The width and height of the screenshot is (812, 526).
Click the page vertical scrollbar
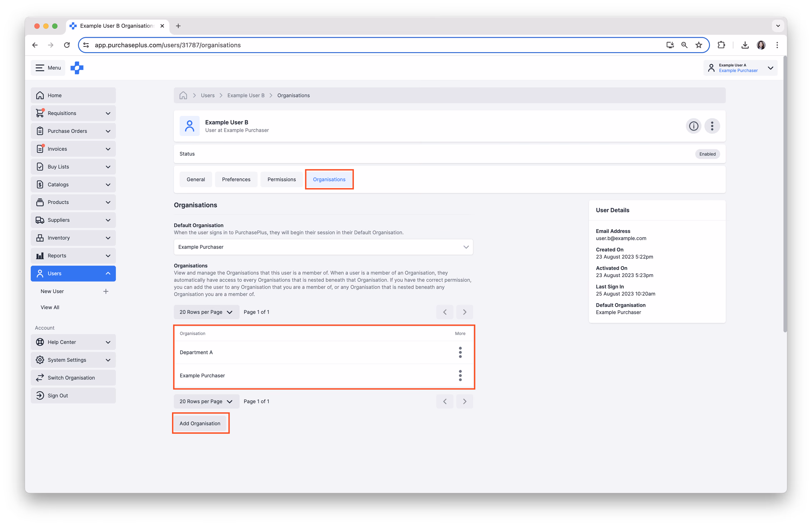(785, 194)
